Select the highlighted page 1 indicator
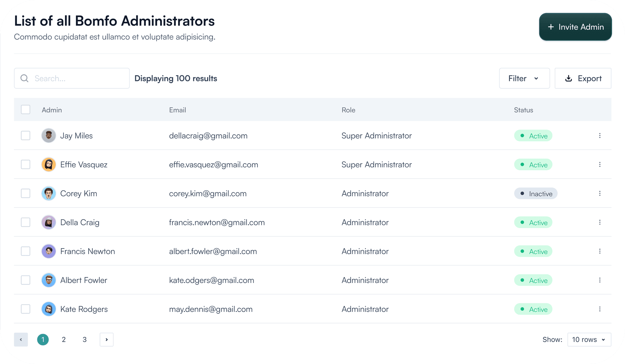The height and width of the screenshot is (364, 625). (43, 340)
